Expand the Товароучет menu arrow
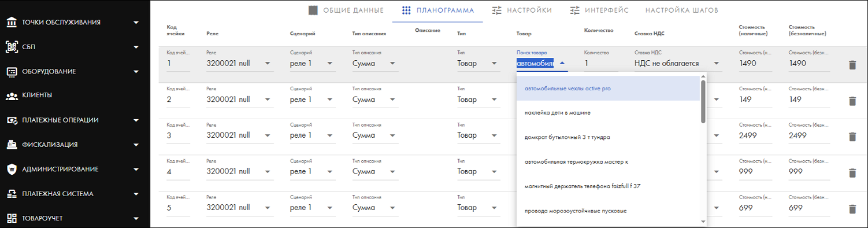868x228 pixels. click(136, 219)
